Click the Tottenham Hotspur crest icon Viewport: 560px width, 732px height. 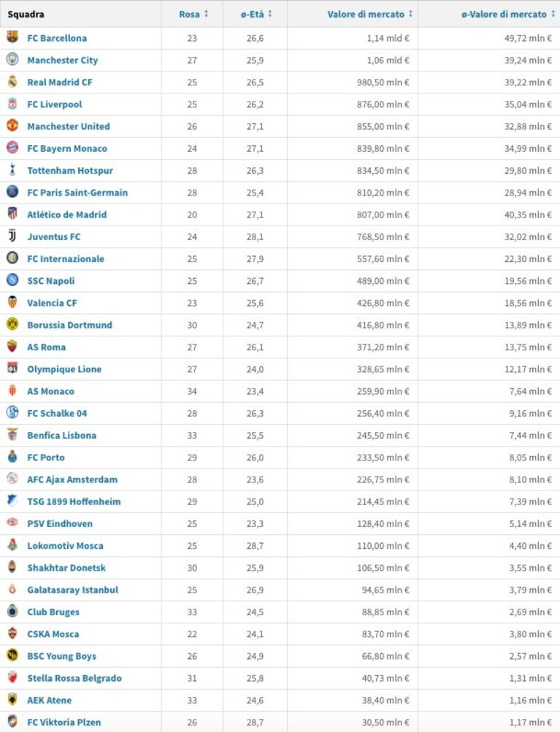click(12, 169)
